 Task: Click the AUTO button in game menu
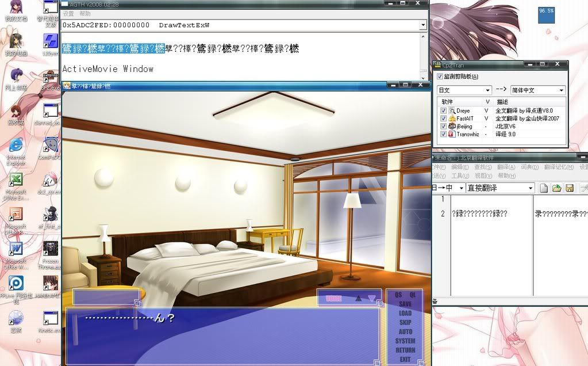(405, 332)
